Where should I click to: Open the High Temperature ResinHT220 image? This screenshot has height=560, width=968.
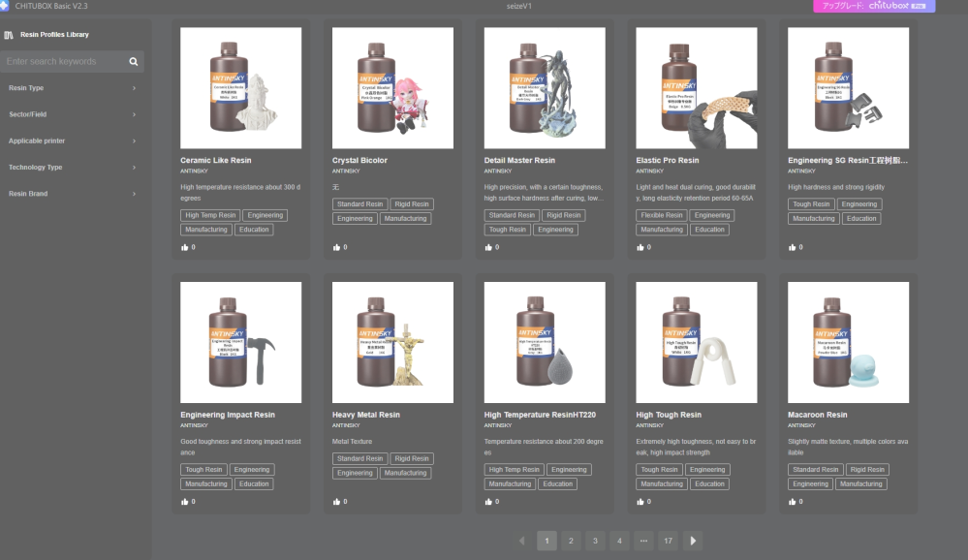coord(545,343)
